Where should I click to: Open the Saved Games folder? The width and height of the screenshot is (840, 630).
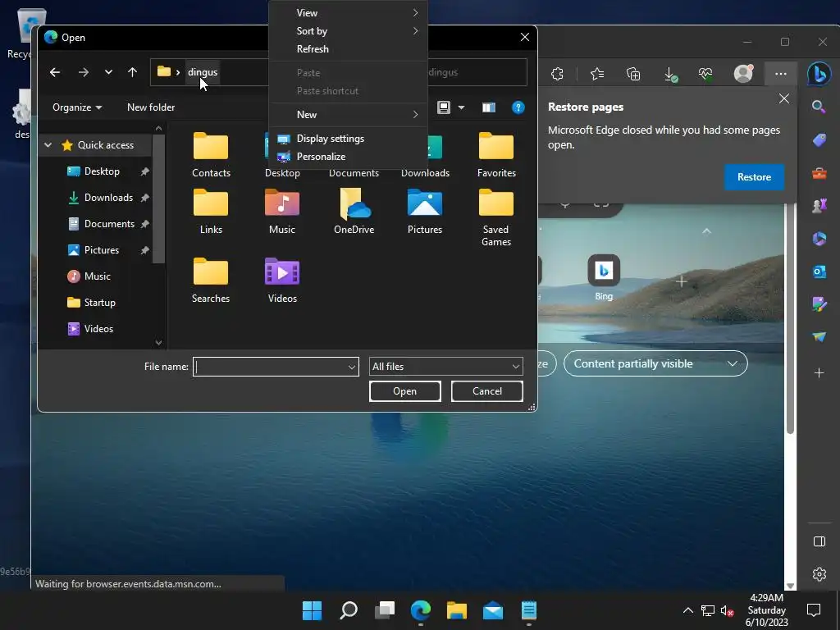pyautogui.click(x=496, y=217)
